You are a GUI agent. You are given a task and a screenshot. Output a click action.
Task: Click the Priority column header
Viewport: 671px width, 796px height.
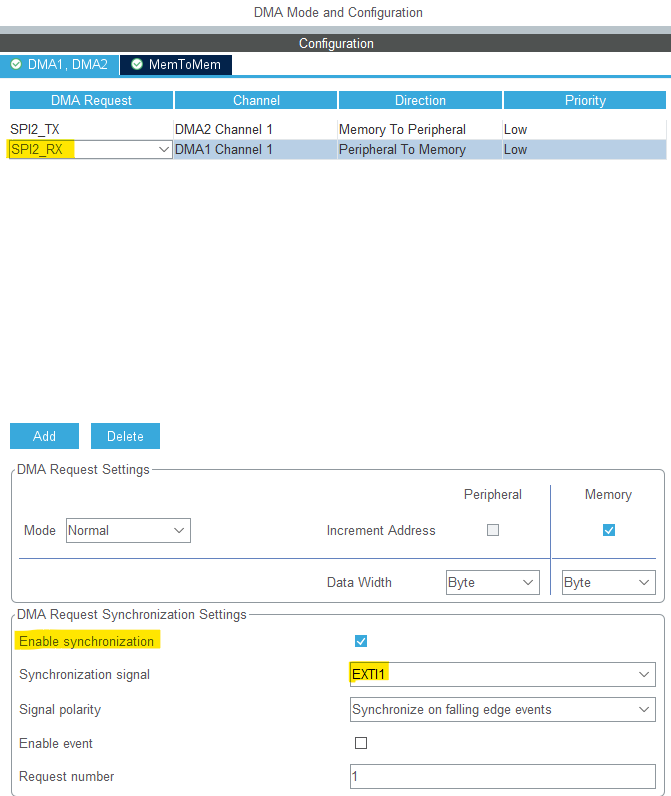pos(585,100)
